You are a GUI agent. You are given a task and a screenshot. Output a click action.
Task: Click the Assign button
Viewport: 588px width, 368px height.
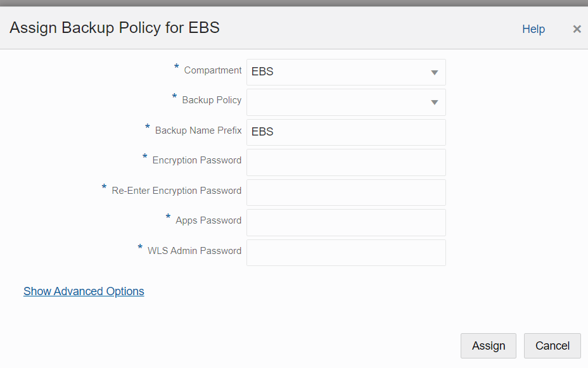[489, 346]
